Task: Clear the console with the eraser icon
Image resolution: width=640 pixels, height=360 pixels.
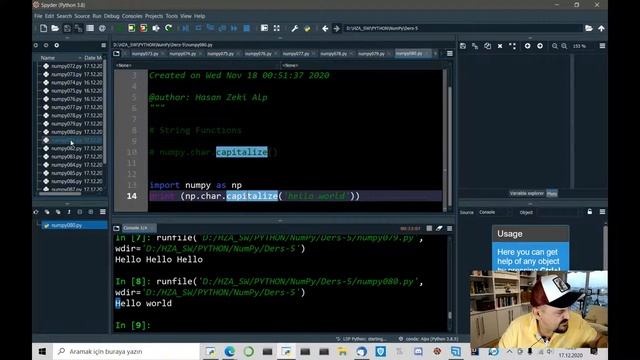Action: [439, 228]
